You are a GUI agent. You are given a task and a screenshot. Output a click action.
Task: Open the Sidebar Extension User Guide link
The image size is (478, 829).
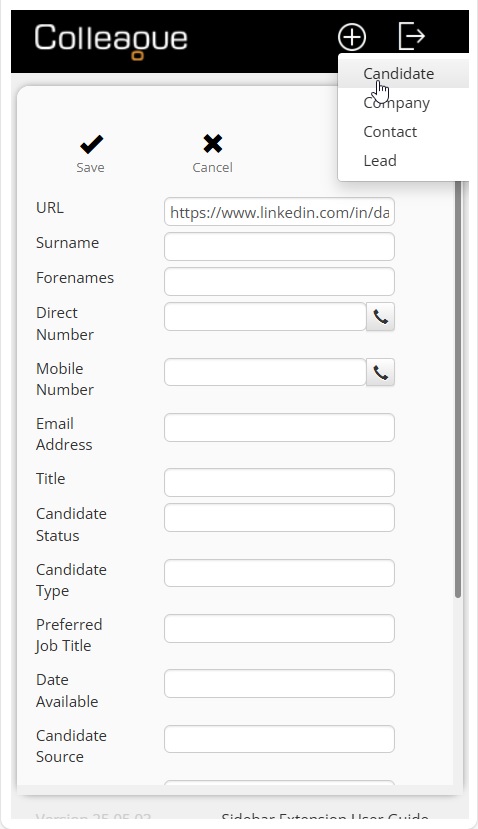coord(325,817)
